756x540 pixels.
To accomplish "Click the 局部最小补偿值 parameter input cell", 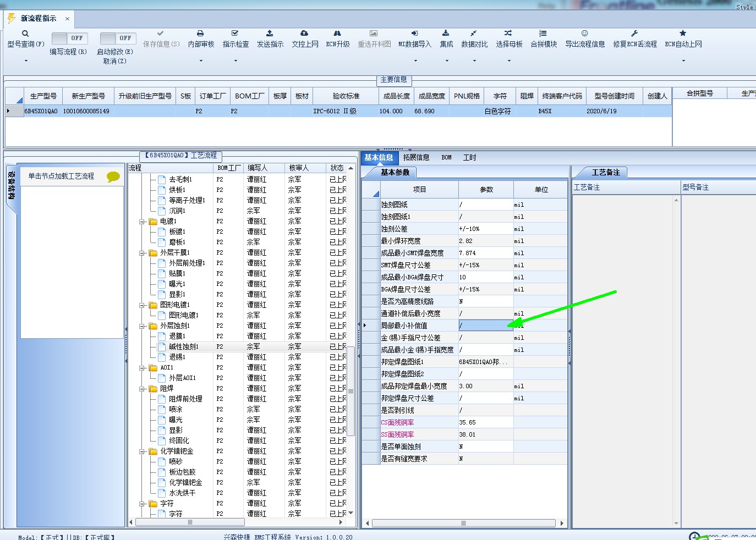I will (486, 326).
